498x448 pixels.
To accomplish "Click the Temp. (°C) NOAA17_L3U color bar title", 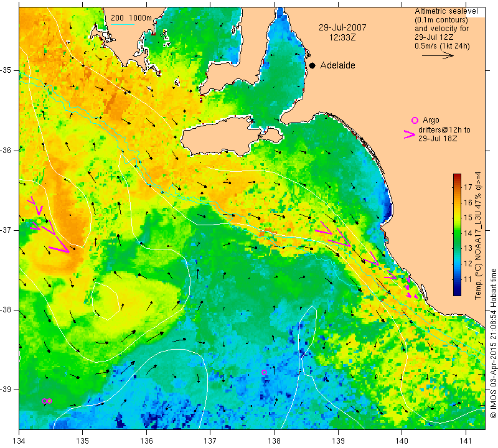I will [478, 236].
